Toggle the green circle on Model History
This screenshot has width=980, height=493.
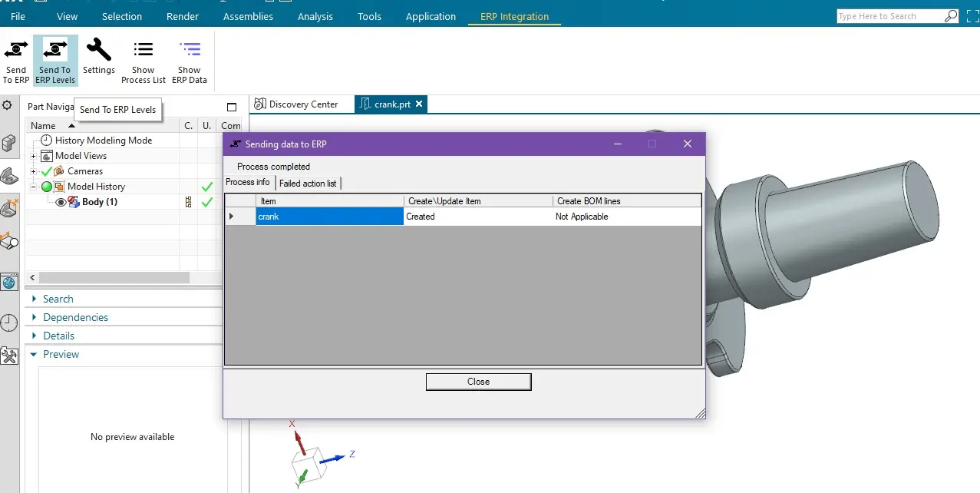tap(47, 187)
